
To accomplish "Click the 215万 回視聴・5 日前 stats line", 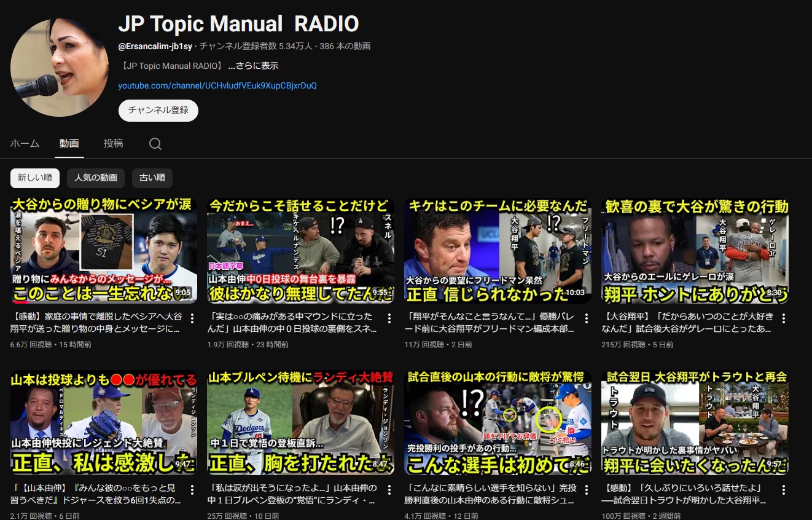I will (x=638, y=345).
